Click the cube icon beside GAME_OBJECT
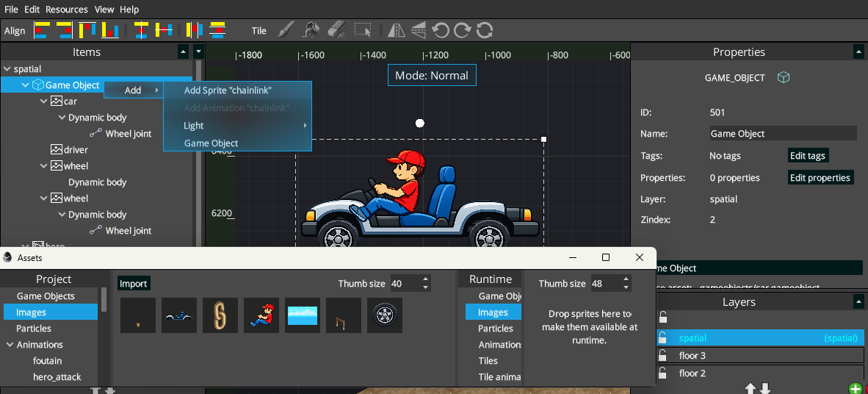Viewport: 868px width, 394px height. 784,78
